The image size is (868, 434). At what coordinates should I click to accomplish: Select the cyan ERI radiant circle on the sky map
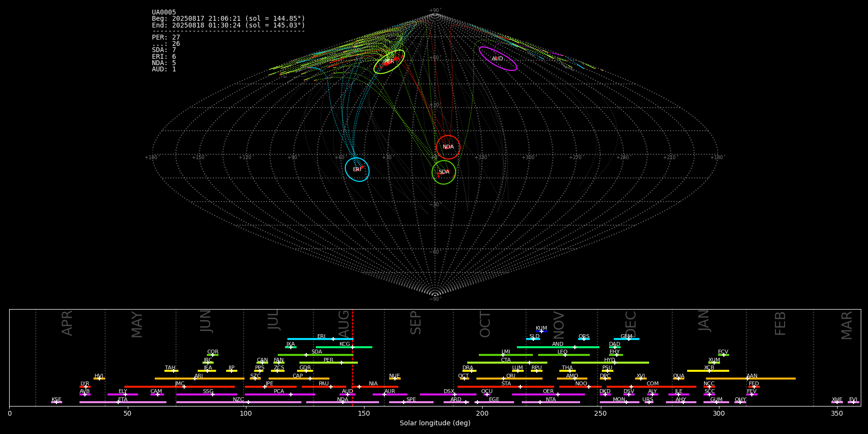357,170
